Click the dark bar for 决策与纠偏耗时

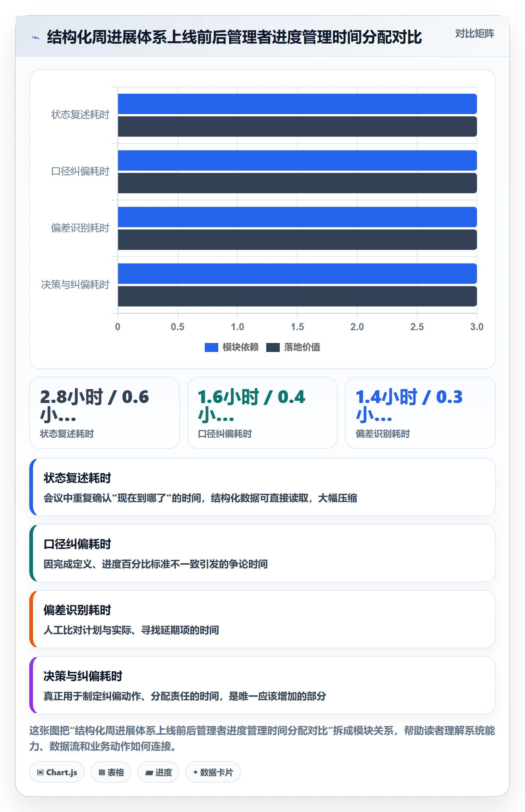tap(297, 296)
